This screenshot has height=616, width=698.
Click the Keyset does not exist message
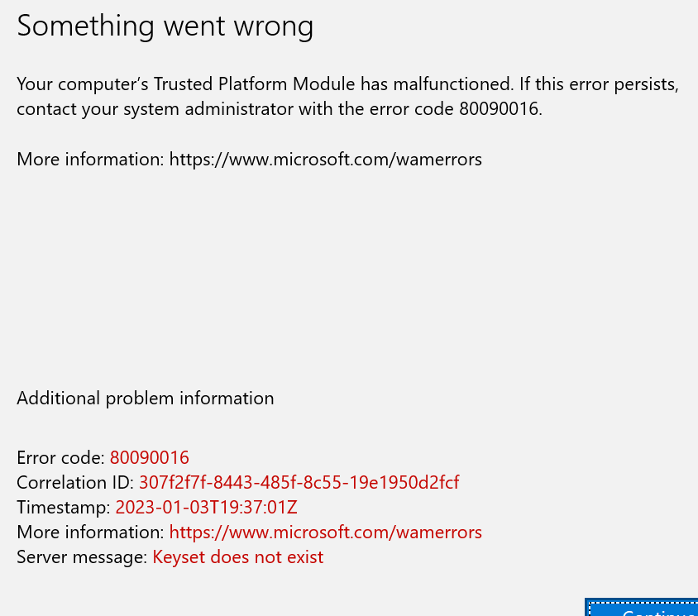[237, 556]
